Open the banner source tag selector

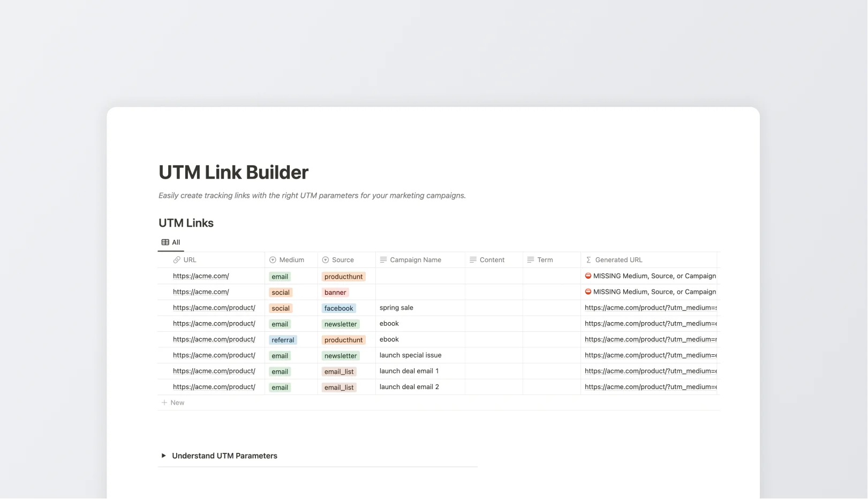335,293
